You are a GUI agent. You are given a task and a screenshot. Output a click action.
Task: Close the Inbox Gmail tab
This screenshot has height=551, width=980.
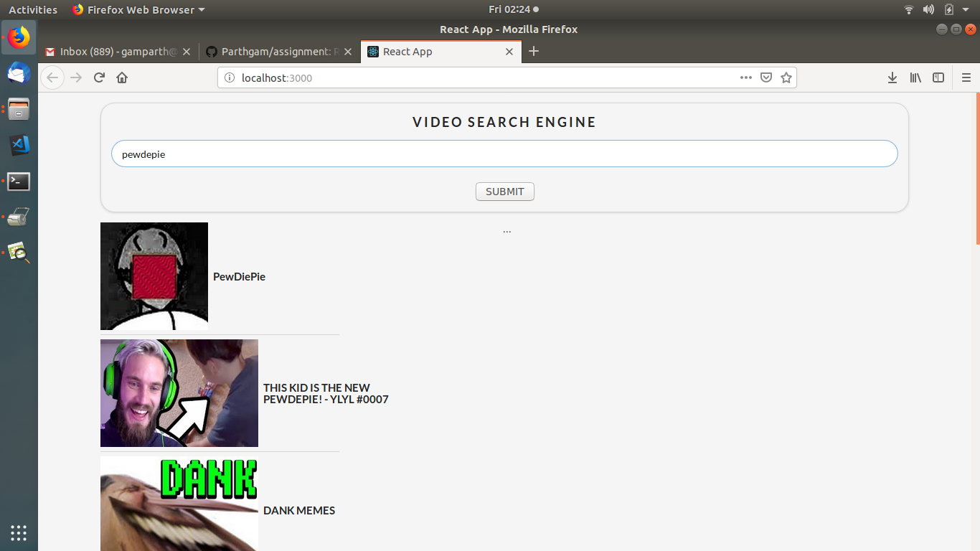click(x=187, y=52)
